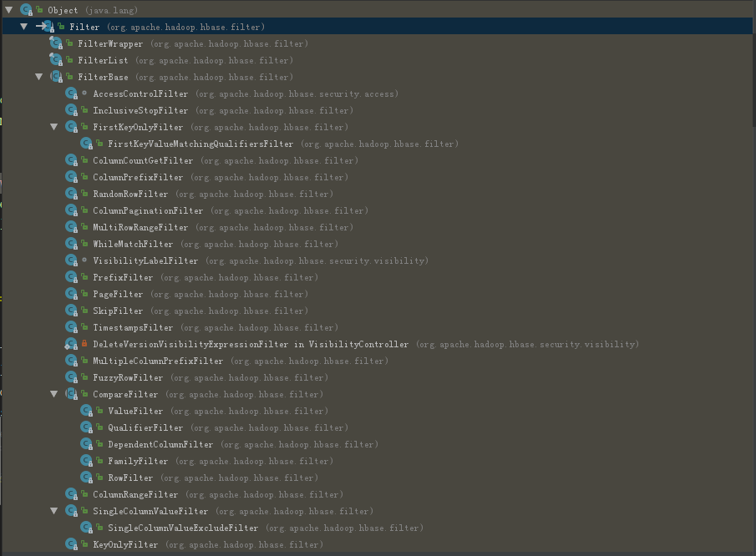The height and width of the screenshot is (556, 756).
Task: Click the class icon beside ColumnRangeFilter
Action: 71,494
